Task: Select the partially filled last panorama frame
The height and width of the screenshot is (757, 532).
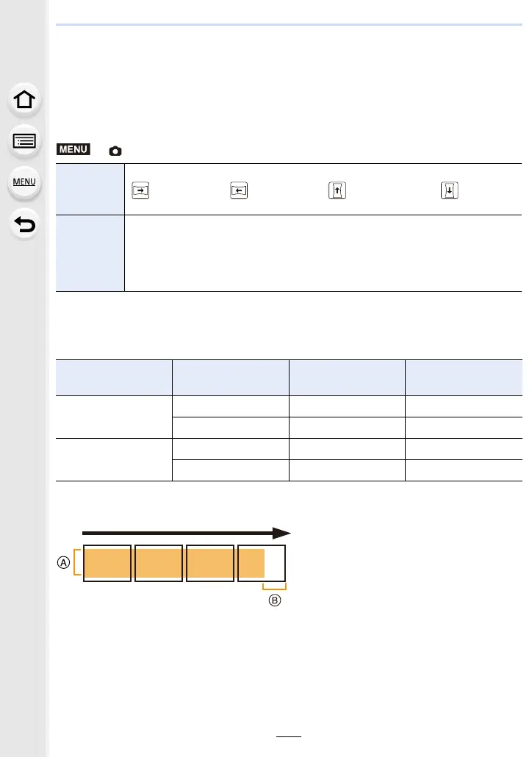Action: coord(262,564)
